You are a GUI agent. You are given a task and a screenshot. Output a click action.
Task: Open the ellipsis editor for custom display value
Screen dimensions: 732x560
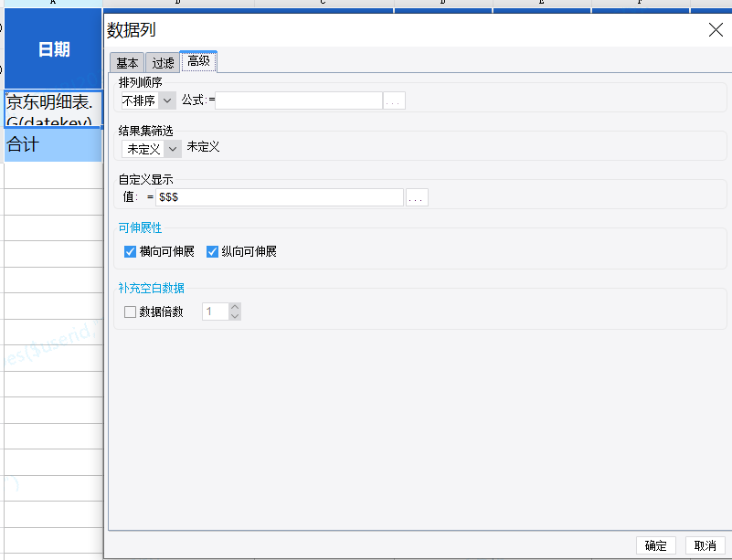tap(417, 197)
